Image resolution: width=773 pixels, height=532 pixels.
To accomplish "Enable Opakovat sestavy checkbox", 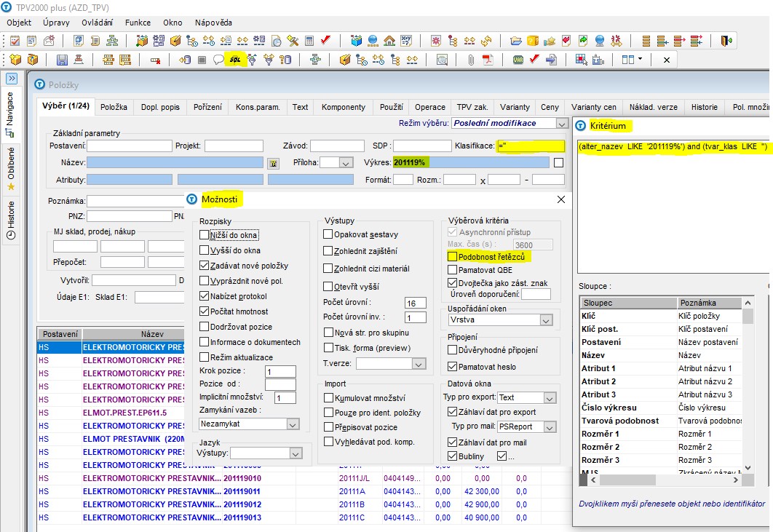I will [x=328, y=234].
